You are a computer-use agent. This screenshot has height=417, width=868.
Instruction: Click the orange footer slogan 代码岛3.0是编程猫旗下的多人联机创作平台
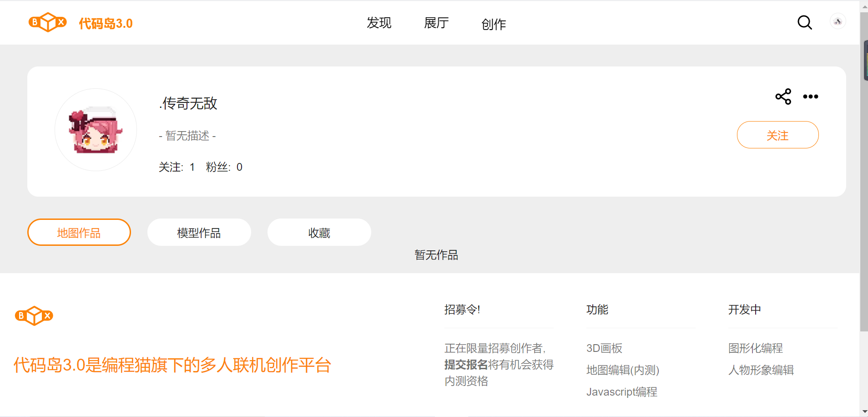tap(172, 365)
